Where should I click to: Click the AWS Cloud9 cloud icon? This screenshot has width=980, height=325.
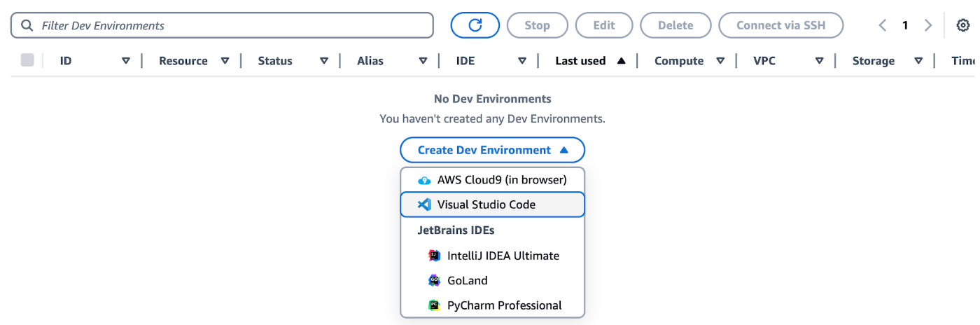click(x=424, y=180)
